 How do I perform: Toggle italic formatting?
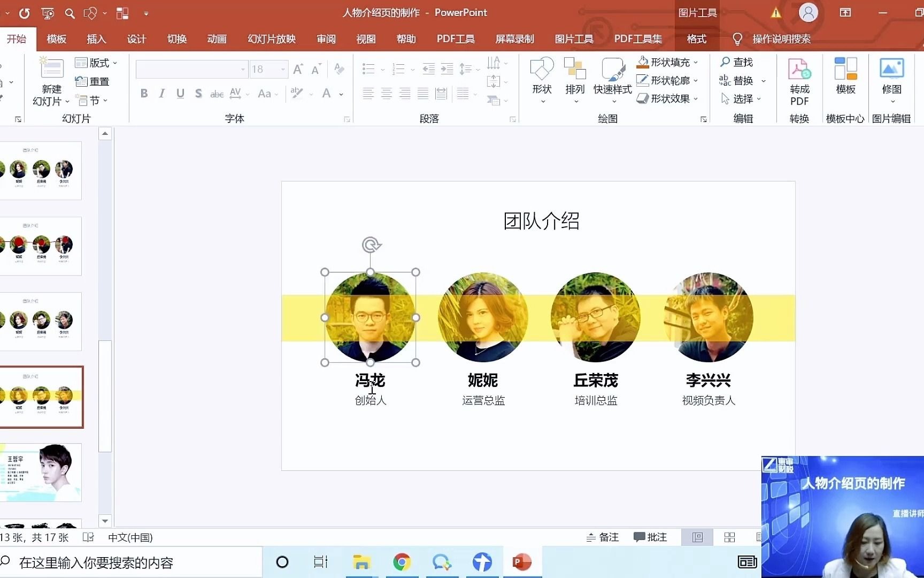161,93
